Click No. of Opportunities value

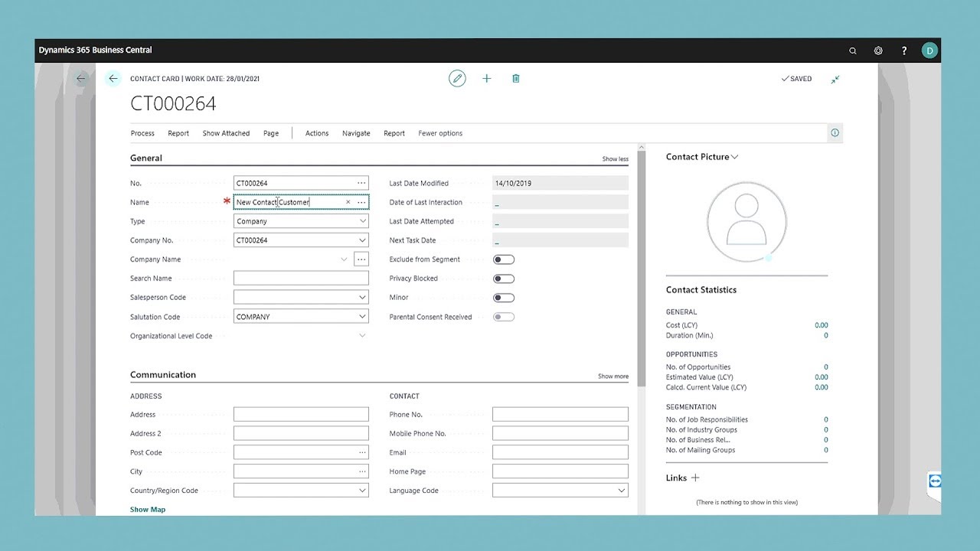(825, 367)
